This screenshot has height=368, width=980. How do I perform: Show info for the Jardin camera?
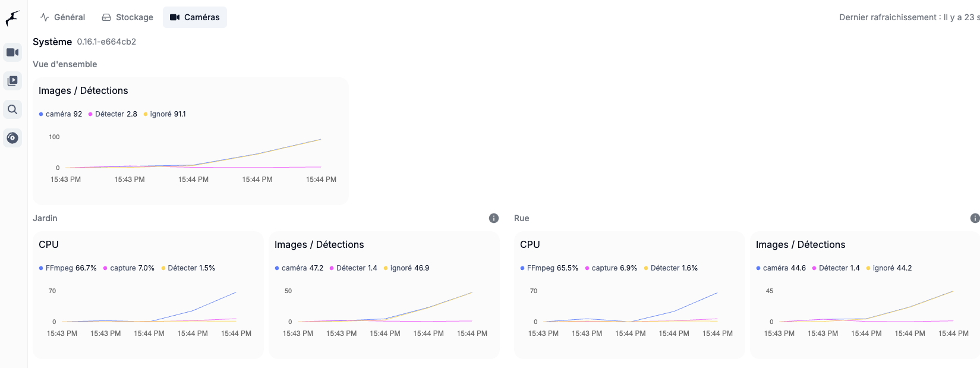click(494, 218)
